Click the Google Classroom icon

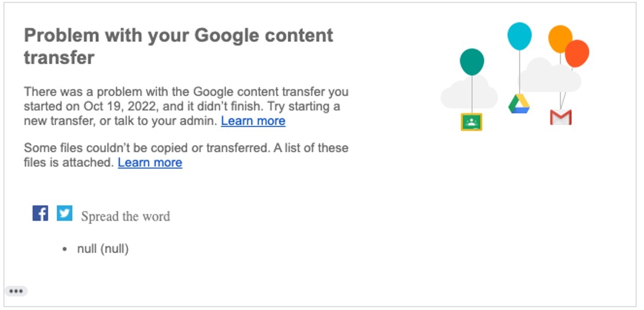[471, 122]
